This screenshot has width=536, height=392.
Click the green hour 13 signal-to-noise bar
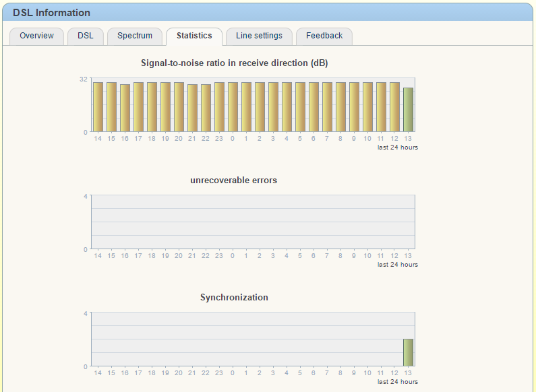click(408, 110)
